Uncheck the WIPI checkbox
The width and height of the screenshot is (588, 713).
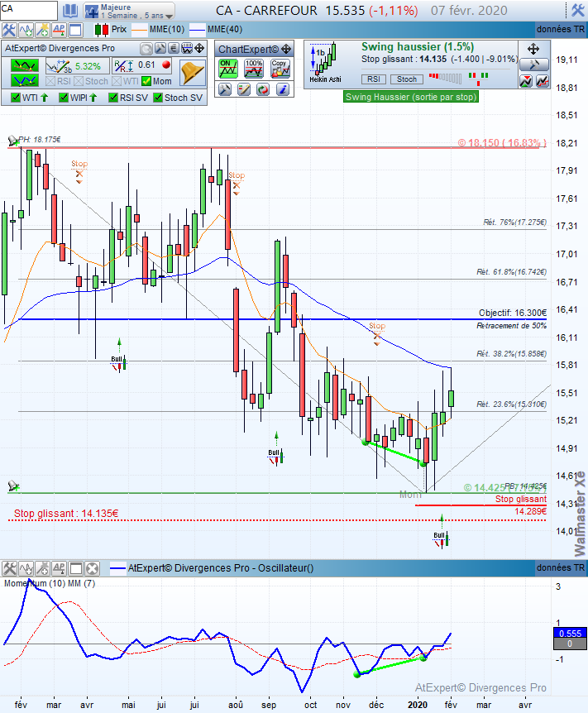coord(64,98)
